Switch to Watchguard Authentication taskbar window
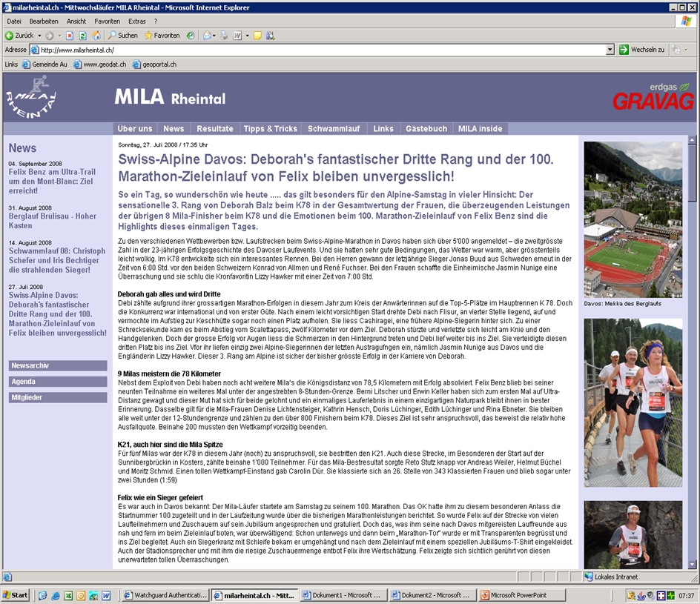This screenshot has height=604, width=700. [x=165, y=595]
